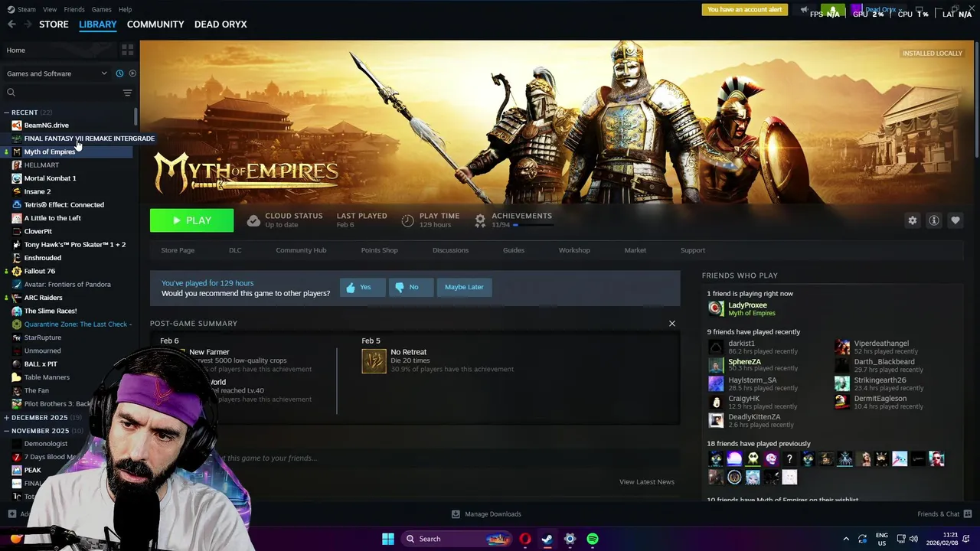The image size is (980, 551).
Task: Open View Latest News link
Action: coord(647,482)
